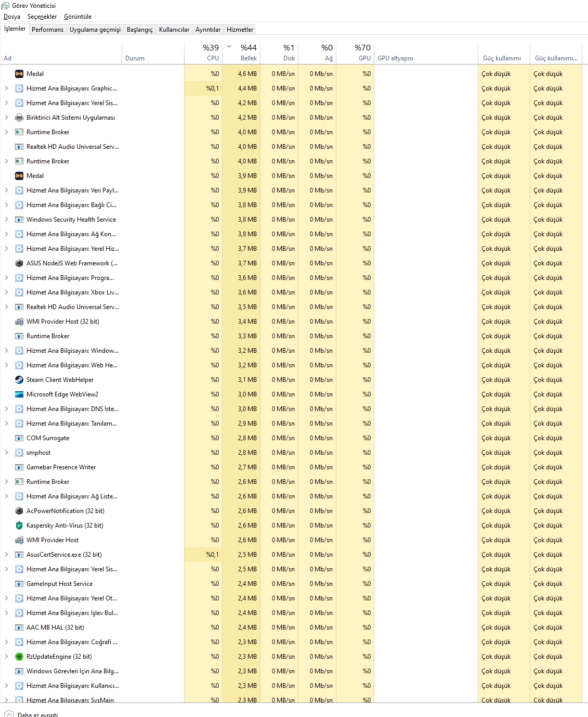Expand Hizmet Ana Bilgisayarı: Xbox Liv row

[x=6, y=292]
